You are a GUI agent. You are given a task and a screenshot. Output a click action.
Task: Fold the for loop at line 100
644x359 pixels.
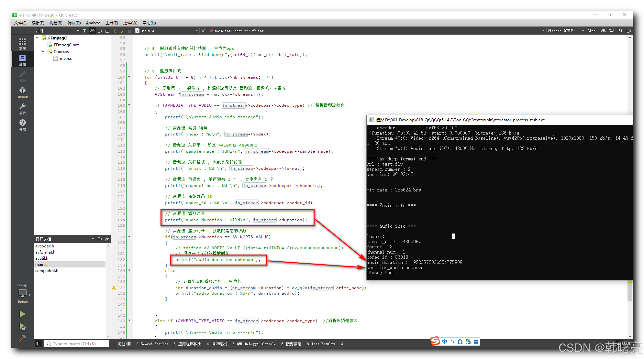[129, 77]
